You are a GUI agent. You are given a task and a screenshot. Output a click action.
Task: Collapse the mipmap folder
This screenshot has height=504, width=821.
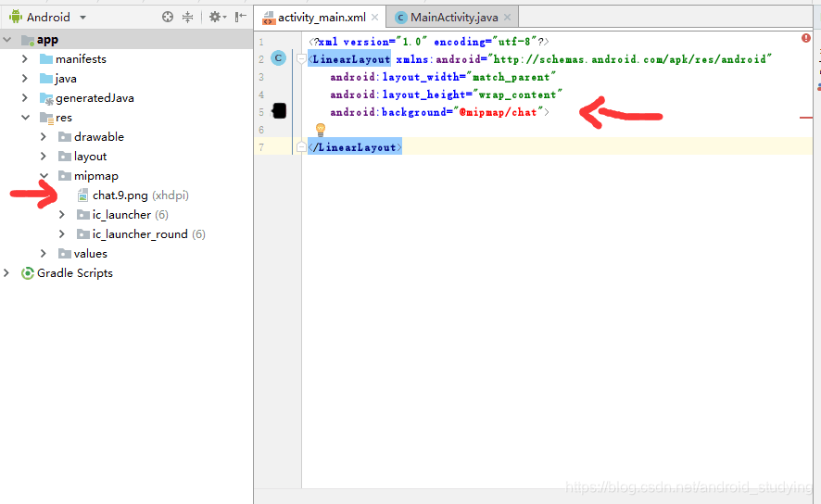coord(44,176)
